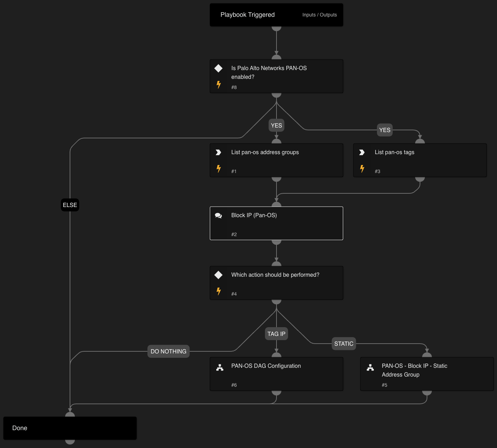Image resolution: width=497 pixels, height=448 pixels.
Task: Open the Inputs / Outputs link
Action: coord(319,15)
